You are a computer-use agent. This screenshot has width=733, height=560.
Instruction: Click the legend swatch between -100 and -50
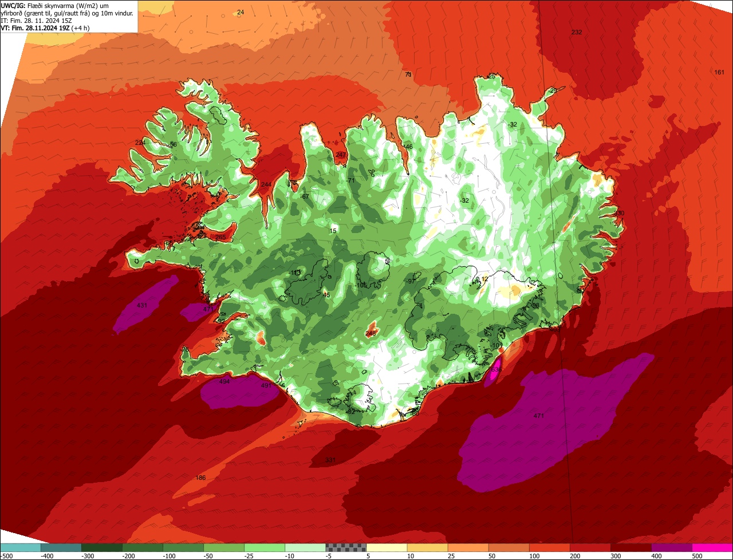pyautogui.click(x=183, y=547)
